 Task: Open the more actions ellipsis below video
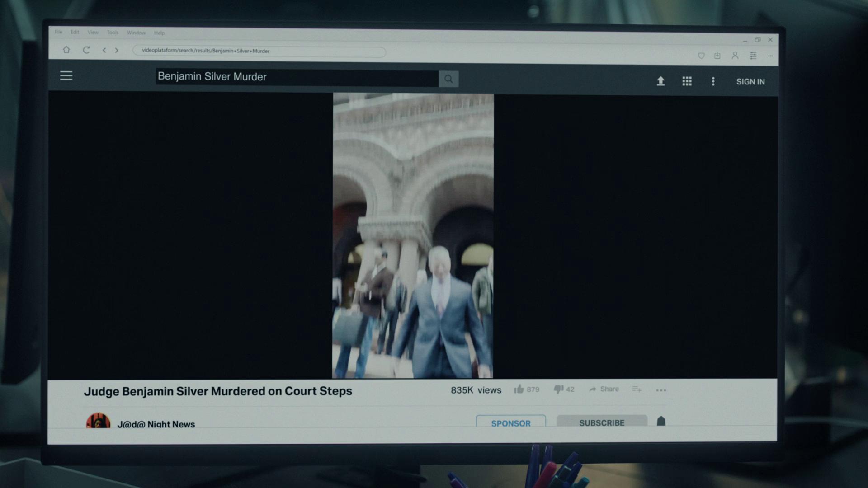pos(661,390)
